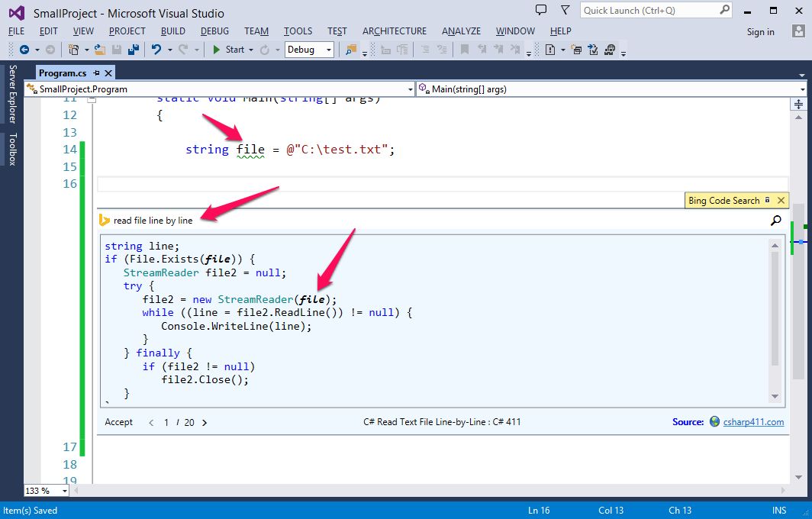Screen dimensions: 812x519
Task: Click the Undo arrow icon
Action: [x=156, y=50]
